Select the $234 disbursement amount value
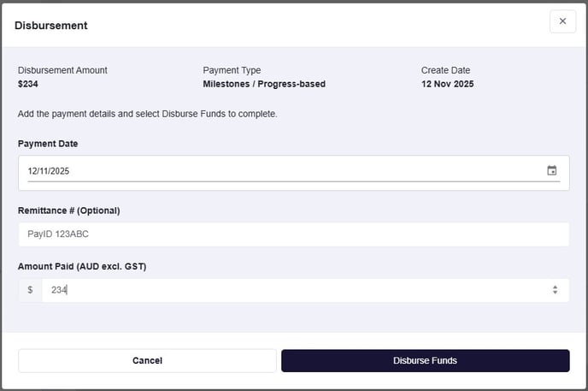 point(28,84)
